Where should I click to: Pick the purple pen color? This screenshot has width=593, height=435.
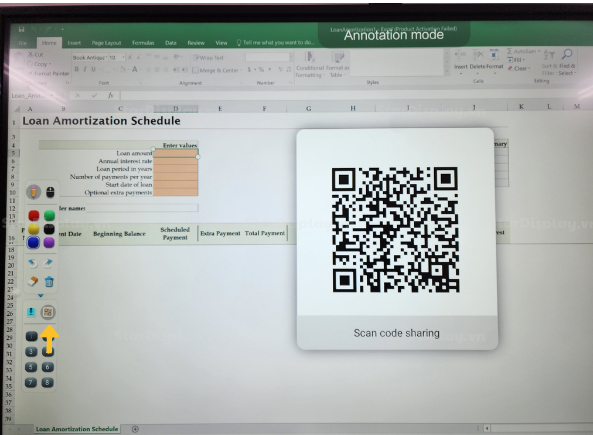[49, 242]
